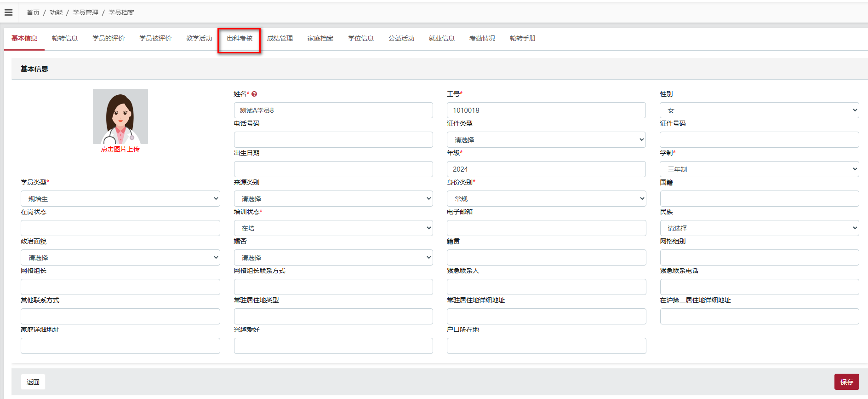
Task: Switch to the 学位信息 tab
Action: pos(361,38)
